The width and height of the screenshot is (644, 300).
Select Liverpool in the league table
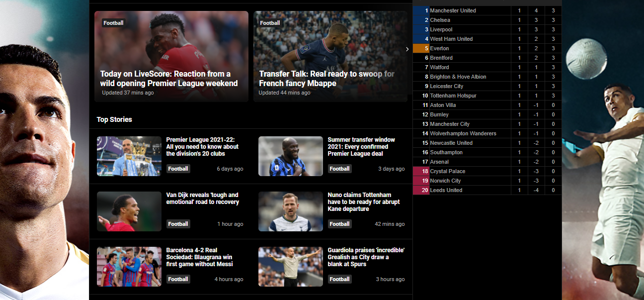(487, 29)
